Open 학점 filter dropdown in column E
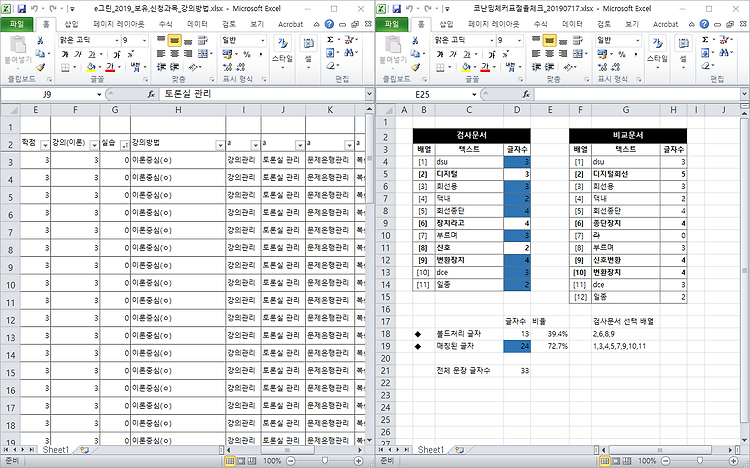 point(45,145)
